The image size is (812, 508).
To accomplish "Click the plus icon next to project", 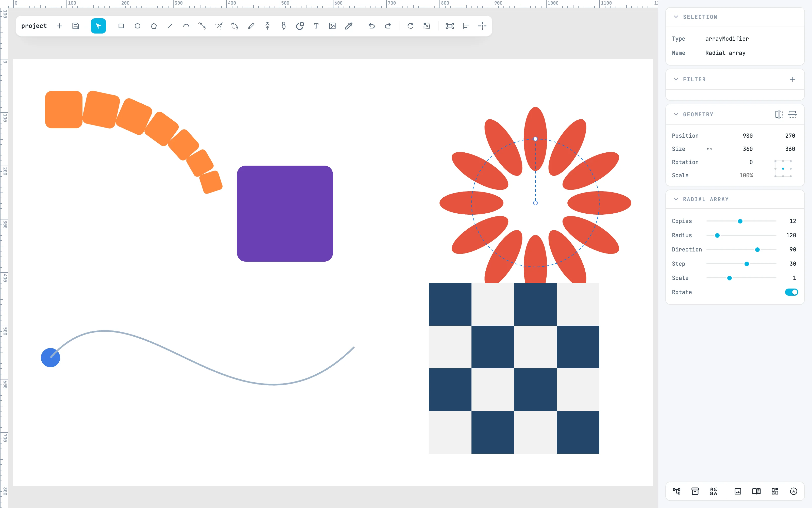I will coord(59,26).
